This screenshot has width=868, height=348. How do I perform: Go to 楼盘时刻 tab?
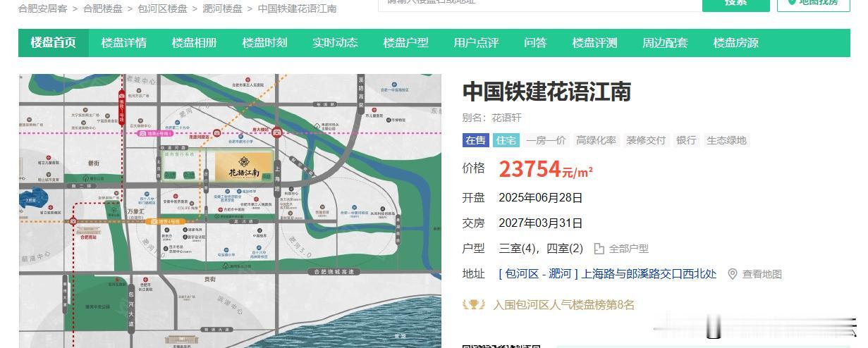[x=265, y=42]
